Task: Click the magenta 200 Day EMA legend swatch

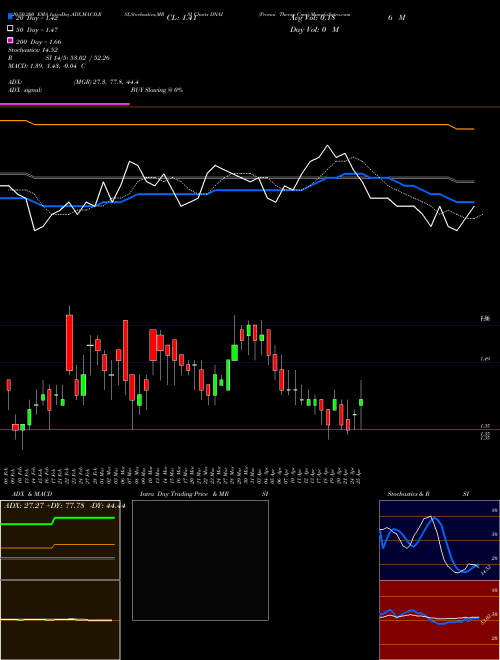Action: pyautogui.click(x=10, y=40)
